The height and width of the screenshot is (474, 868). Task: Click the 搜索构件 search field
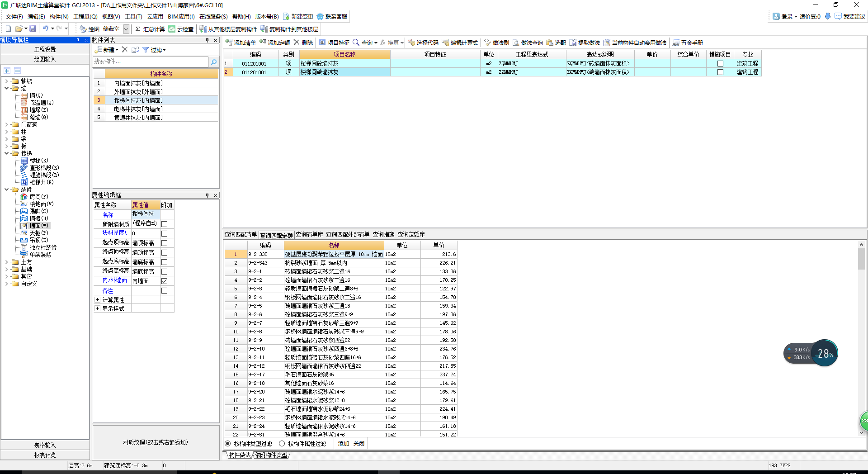pos(151,62)
